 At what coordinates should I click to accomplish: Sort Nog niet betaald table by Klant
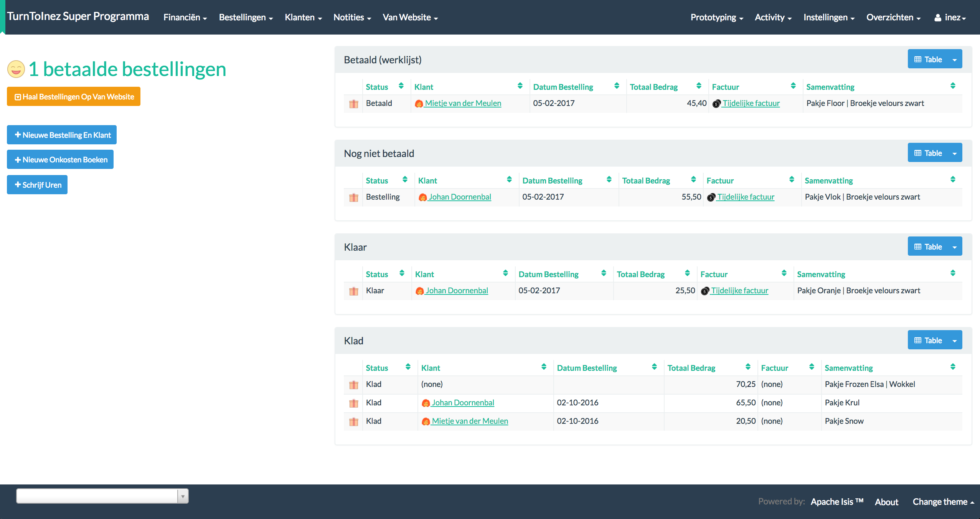coord(509,180)
